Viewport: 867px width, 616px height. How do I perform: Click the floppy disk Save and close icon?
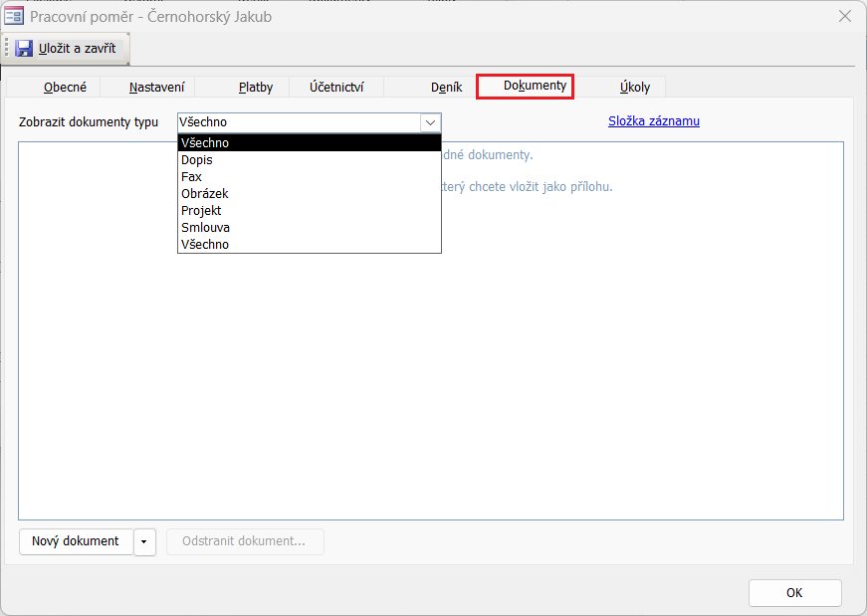(x=24, y=48)
